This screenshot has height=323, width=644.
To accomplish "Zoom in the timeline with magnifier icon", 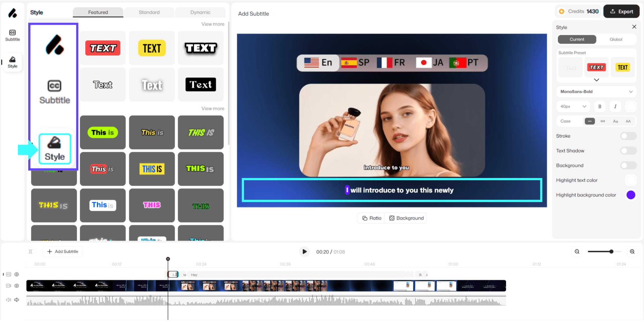I will 632,252.
